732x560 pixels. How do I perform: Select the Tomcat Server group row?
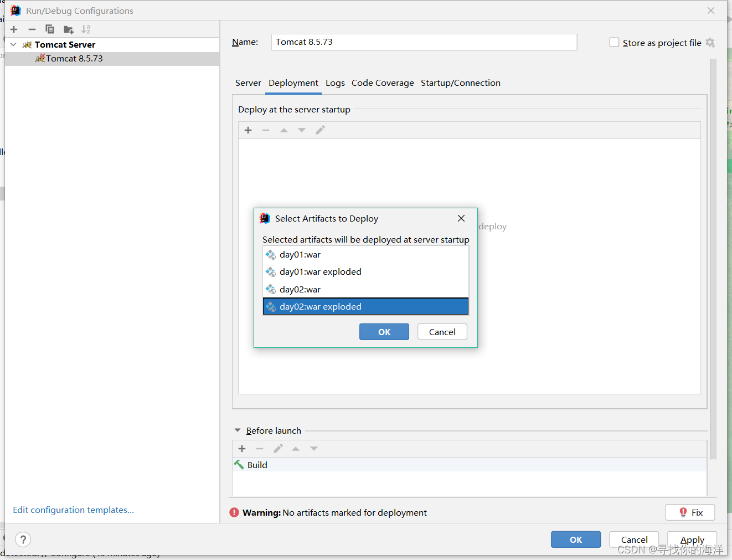(112, 45)
